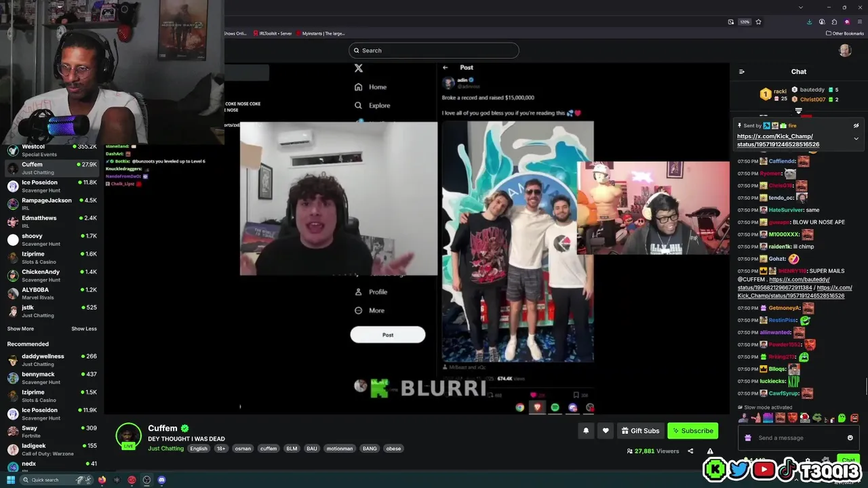The width and height of the screenshot is (868, 488).
Task: Click the back arrow beside Post header
Action: click(446, 67)
